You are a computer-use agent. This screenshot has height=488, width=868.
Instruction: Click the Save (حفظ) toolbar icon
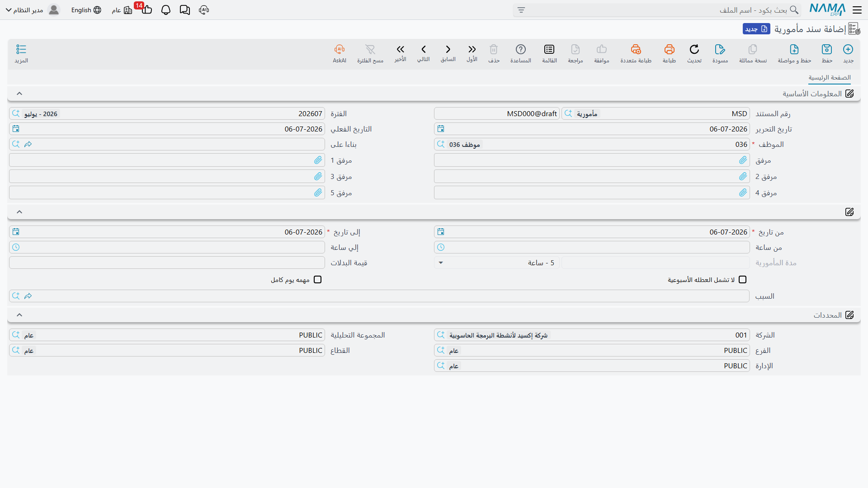(x=827, y=49)
